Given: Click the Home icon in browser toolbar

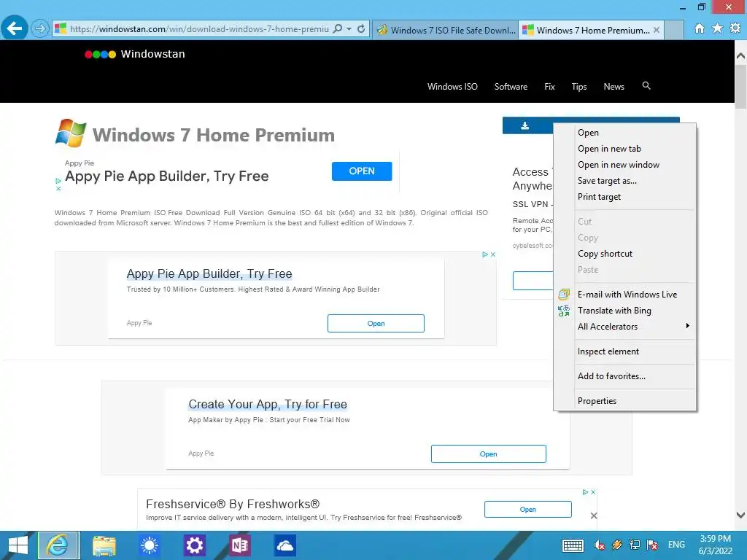Looking at the screenshot, I should pyautogui.click(x=699, y=28).
